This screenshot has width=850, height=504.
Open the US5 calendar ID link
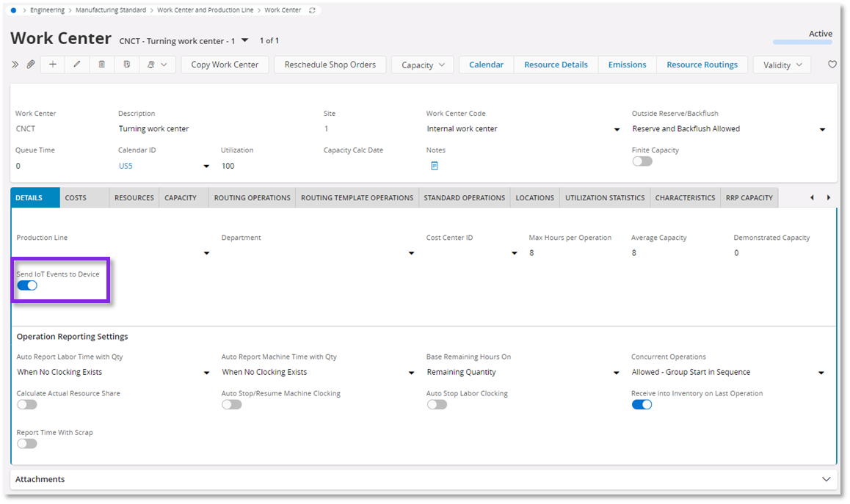coord(126,166)
